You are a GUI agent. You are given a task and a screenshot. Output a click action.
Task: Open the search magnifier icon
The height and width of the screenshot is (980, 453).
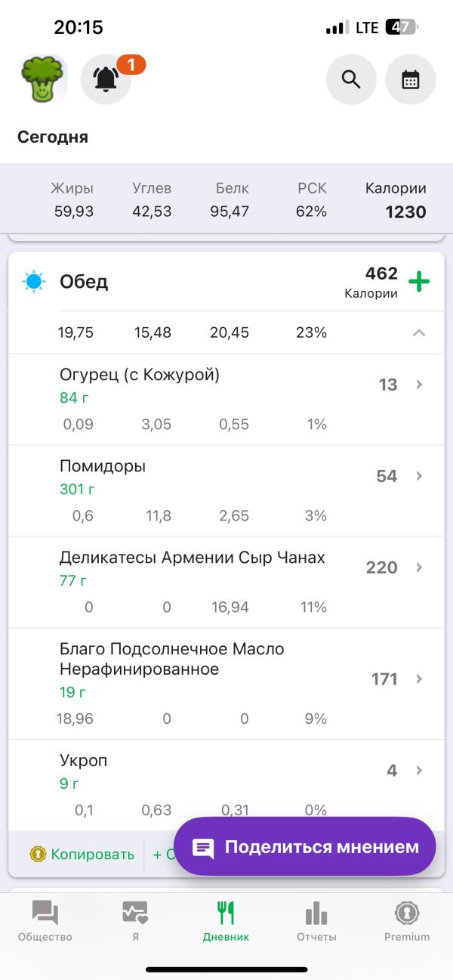point(351,79)
